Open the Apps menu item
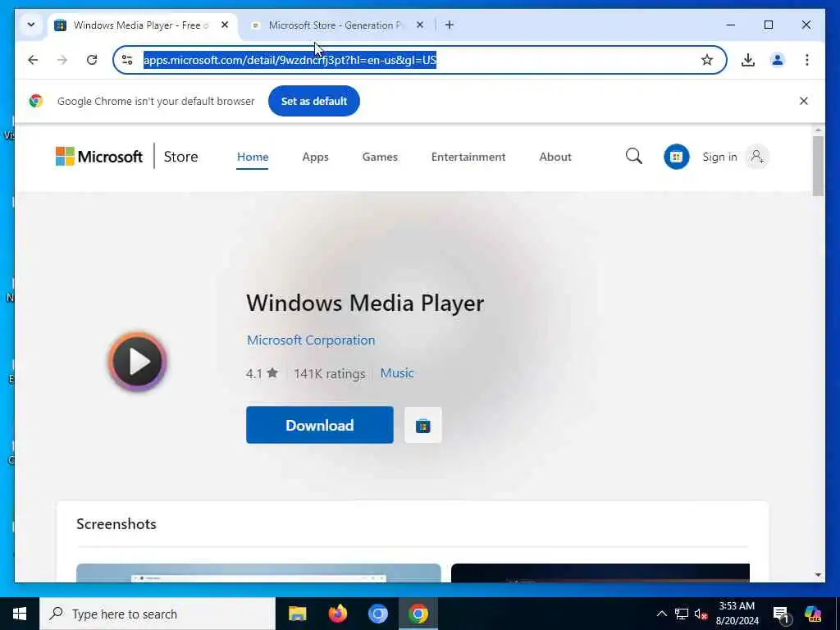 coord(315,157)
